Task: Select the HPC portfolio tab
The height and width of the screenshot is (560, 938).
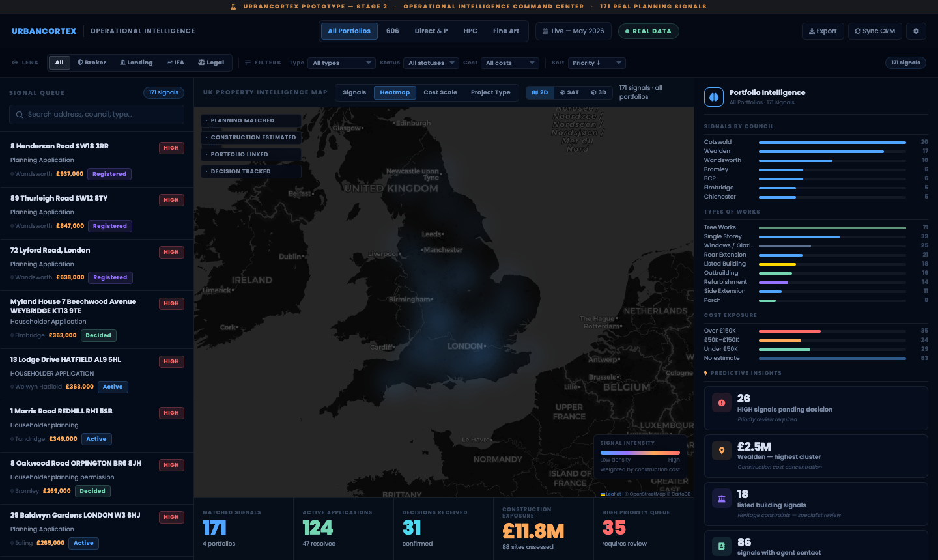Action: (470, 31)
